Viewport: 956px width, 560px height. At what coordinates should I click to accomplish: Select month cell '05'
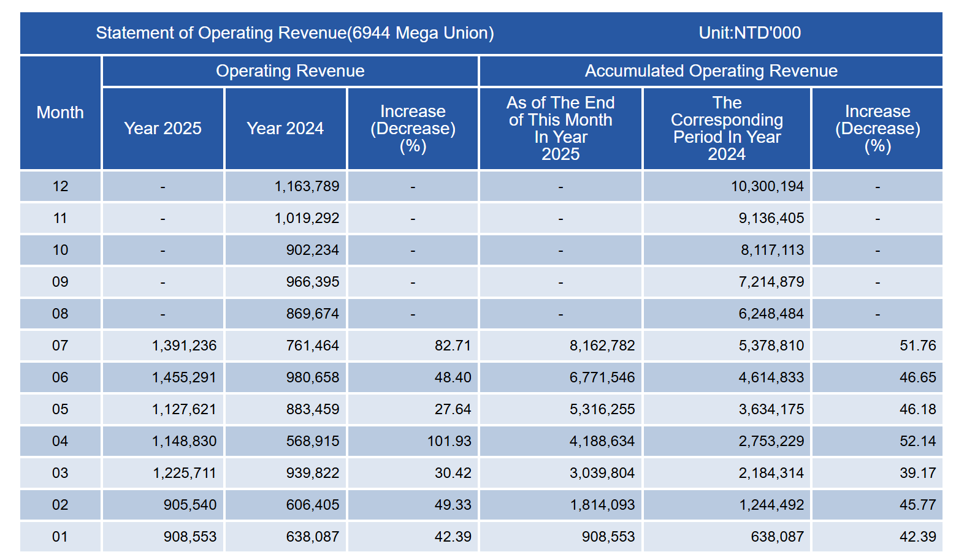click(x=60, y=409)
